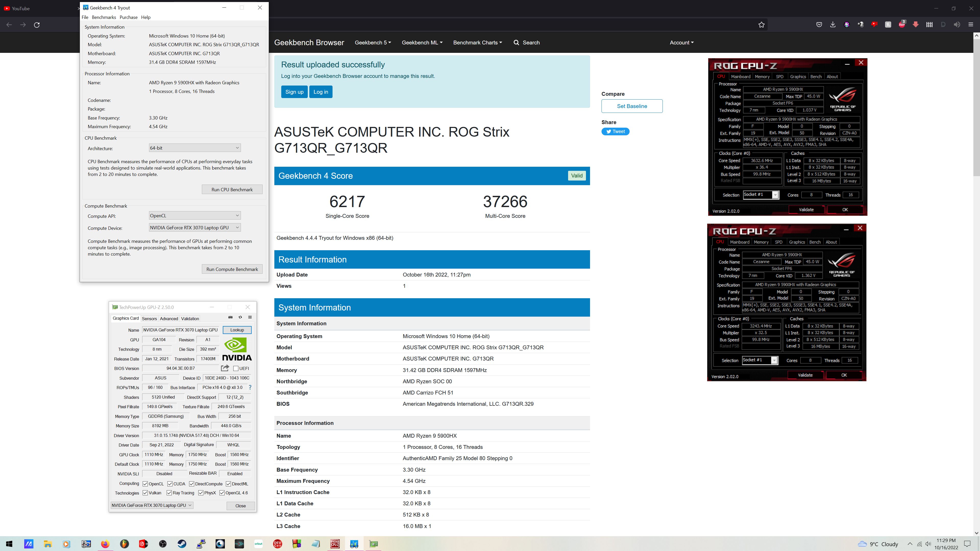This screenshot has height=551, width=980.
Task: Click the red down-arrow downloader extension
Action: coord(915,25)
